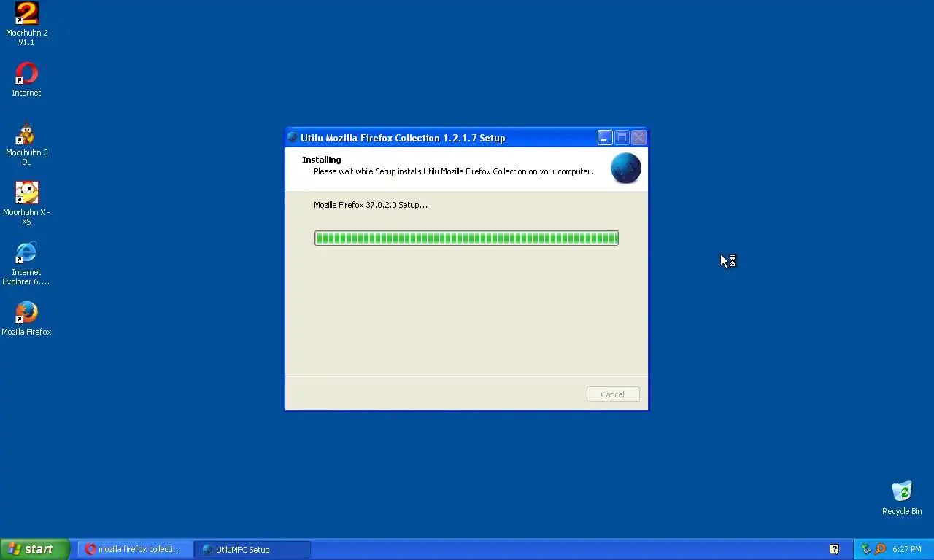Switch to the Opera 'mozilla firefox collecti...' taskbar button

tap(136, 549)
